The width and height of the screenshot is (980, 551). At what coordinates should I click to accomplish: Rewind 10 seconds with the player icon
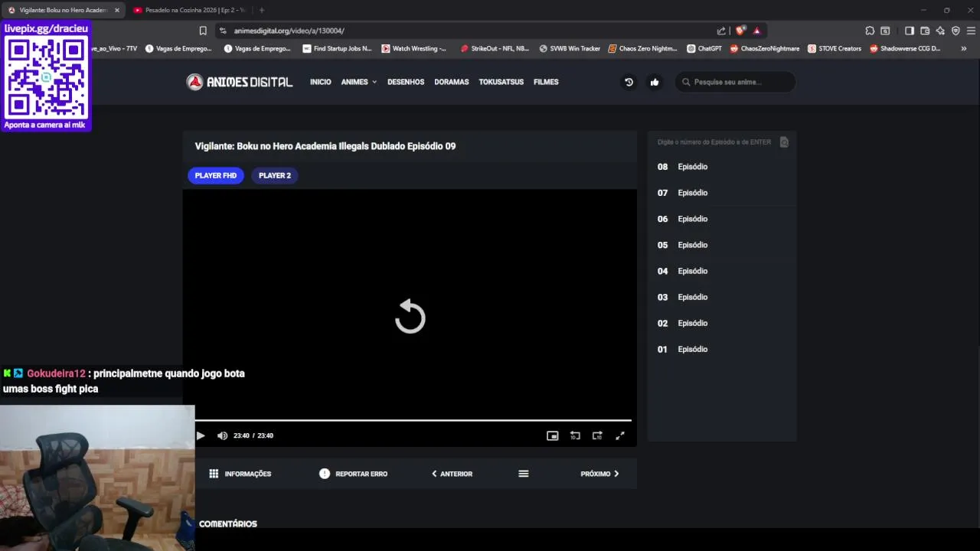click(x=575, y=435)
